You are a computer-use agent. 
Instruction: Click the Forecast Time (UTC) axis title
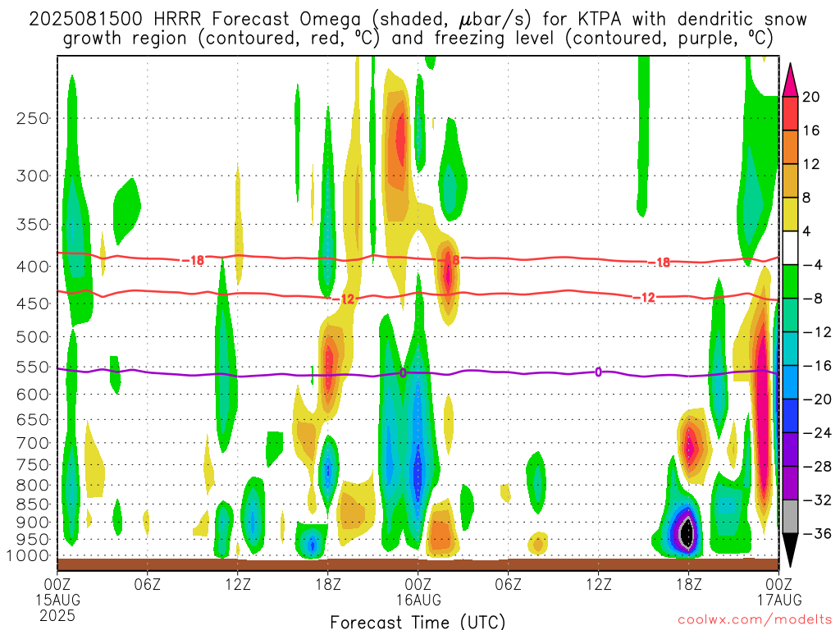418,622
